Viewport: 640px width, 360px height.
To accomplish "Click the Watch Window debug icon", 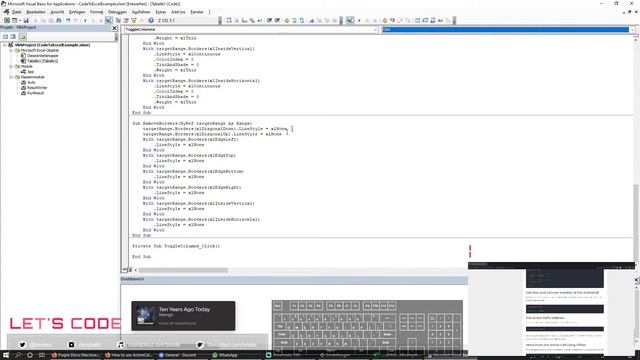I will [433, 20].
